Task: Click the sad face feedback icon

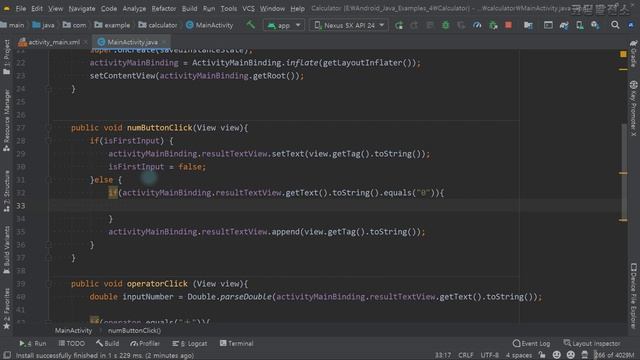Action: point(571,355)
